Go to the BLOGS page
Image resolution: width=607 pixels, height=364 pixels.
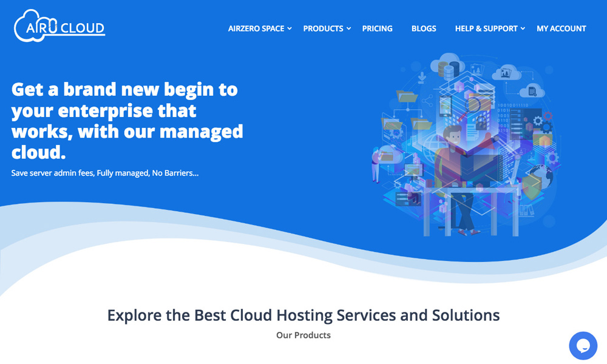click(424, 29)
